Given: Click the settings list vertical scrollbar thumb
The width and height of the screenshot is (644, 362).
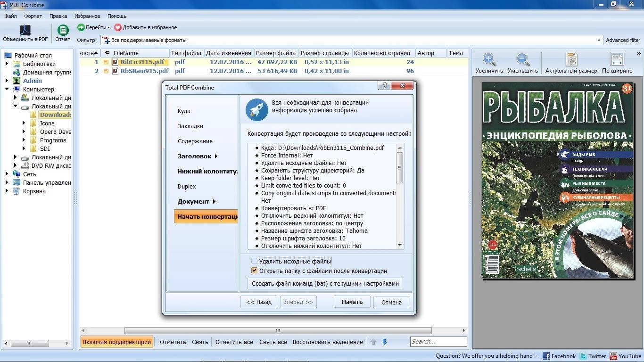Looking at the screenshot, I should (400, 167).
